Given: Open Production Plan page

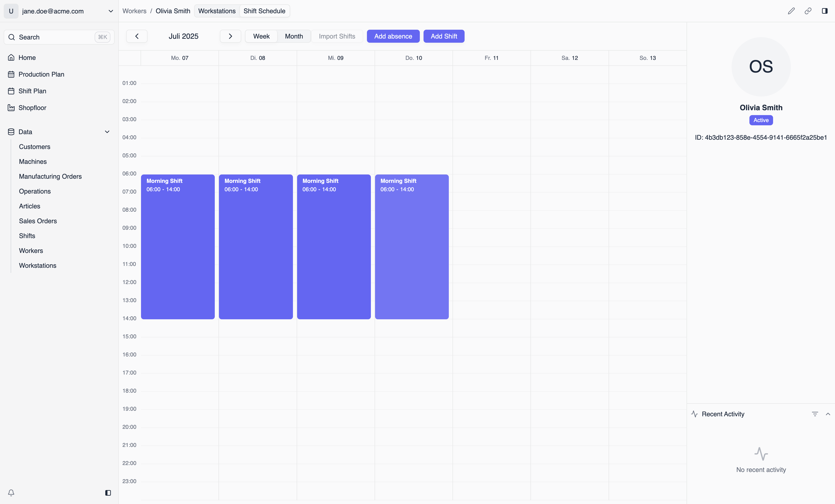Looking at the screenshot, I should pos(41,74).
